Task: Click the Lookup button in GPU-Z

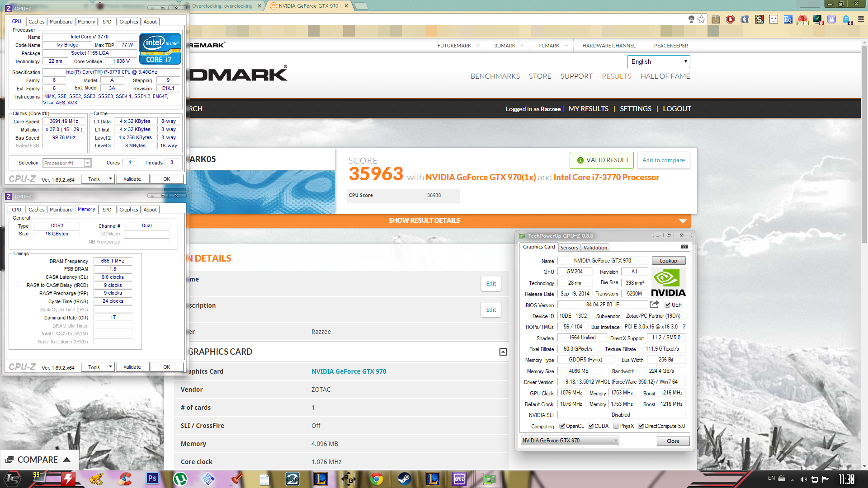Action: pos(668,261)
